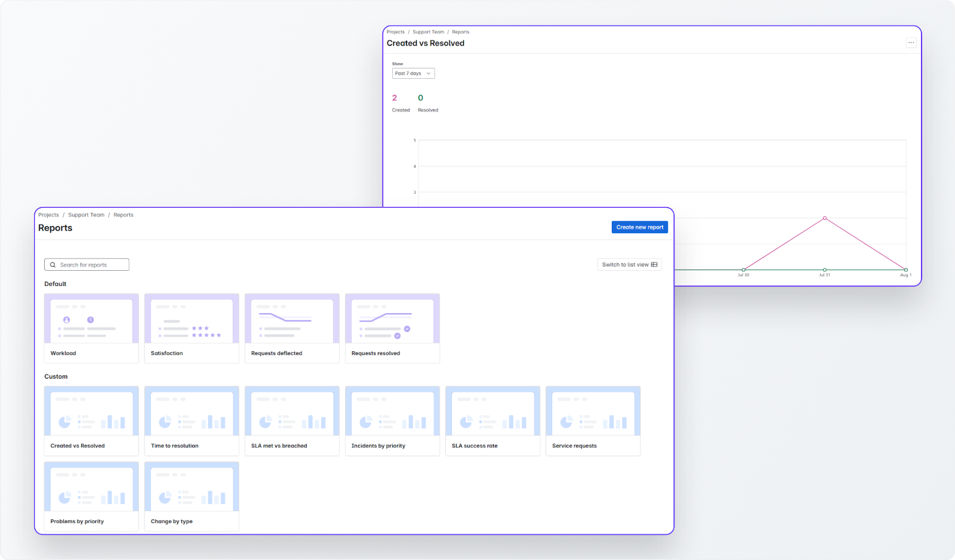Expand the Show period selector chevron

(x=428, y=73)
